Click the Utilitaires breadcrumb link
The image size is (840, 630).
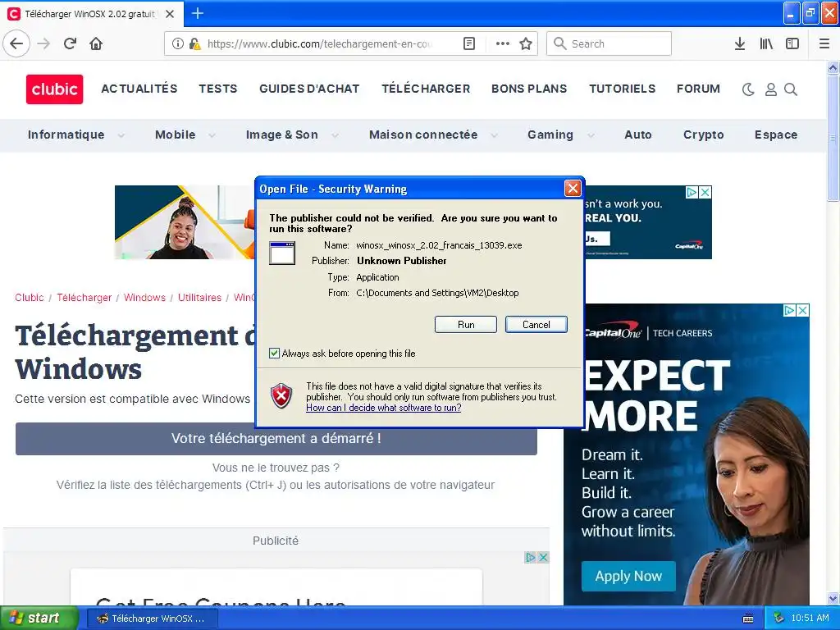[x=199, y=297]
